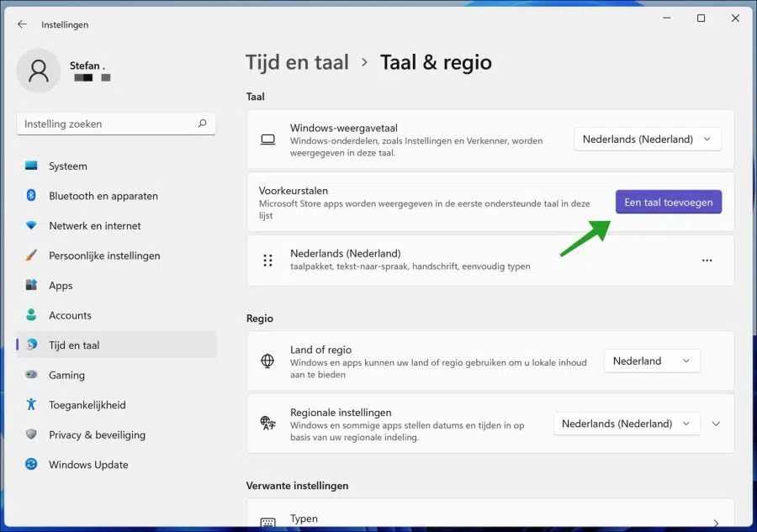Open Typen settings via the right chevron

coord(716,523)
